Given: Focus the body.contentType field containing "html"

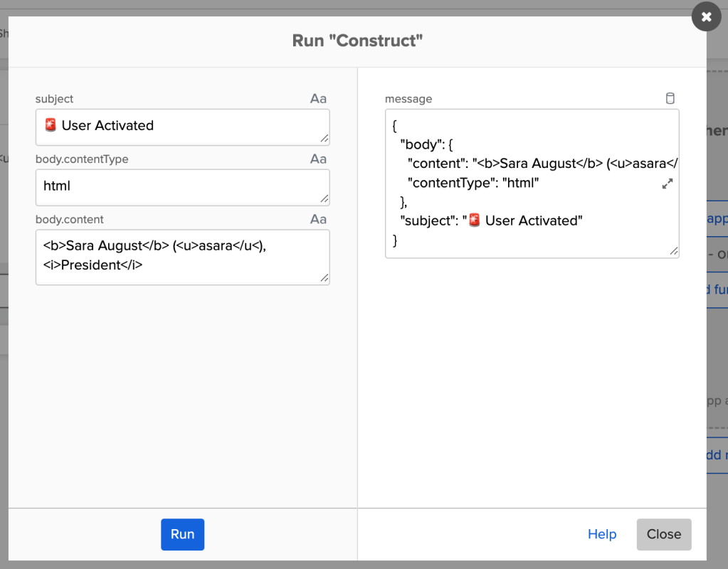Looking at the screenshot, I should pyautogui.click(x=181, y=186).
